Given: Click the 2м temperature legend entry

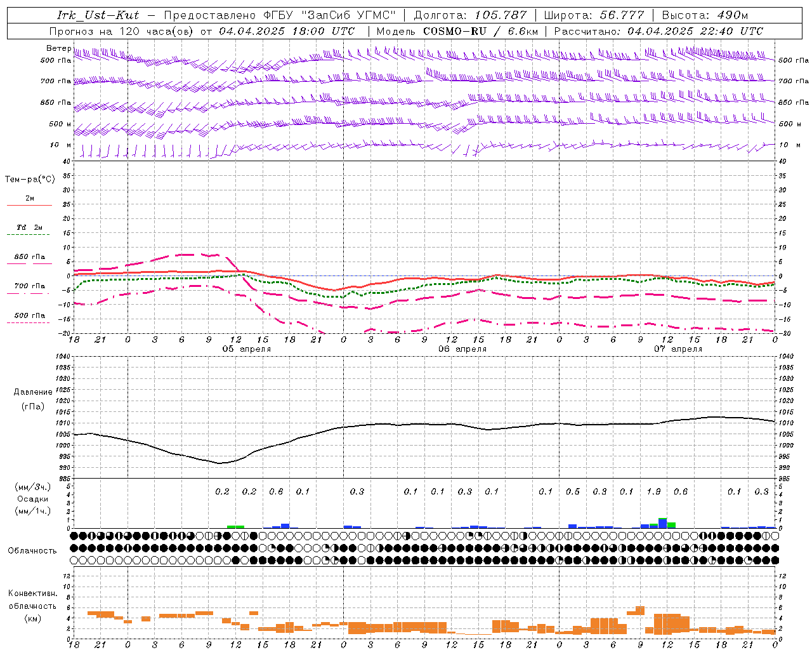Looking at the screenshot, I should [30, 198].
